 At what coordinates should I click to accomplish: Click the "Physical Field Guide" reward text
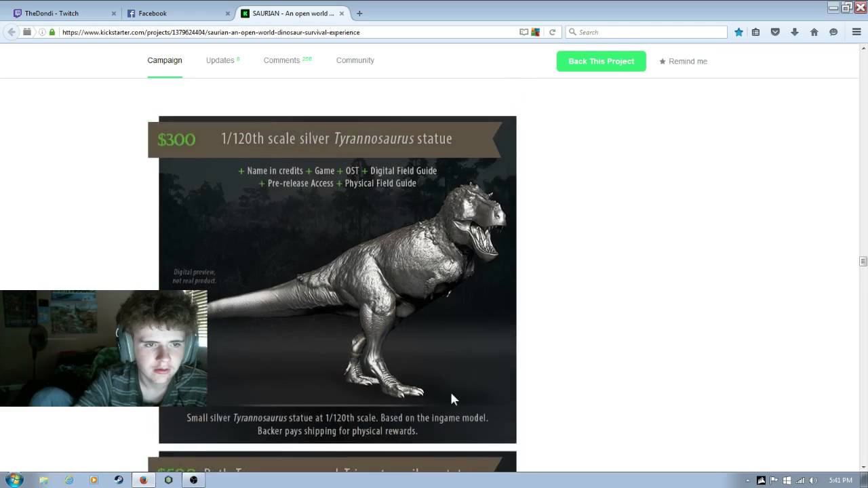coord(380,183)
